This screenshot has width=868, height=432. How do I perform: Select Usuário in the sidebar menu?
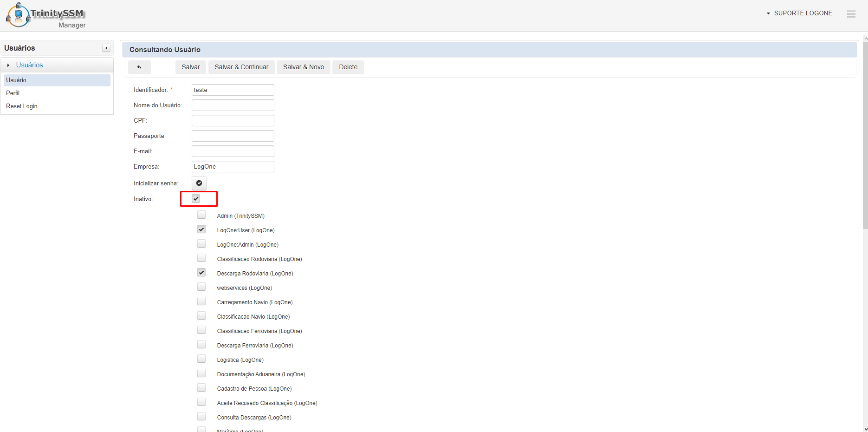point(16,80)
